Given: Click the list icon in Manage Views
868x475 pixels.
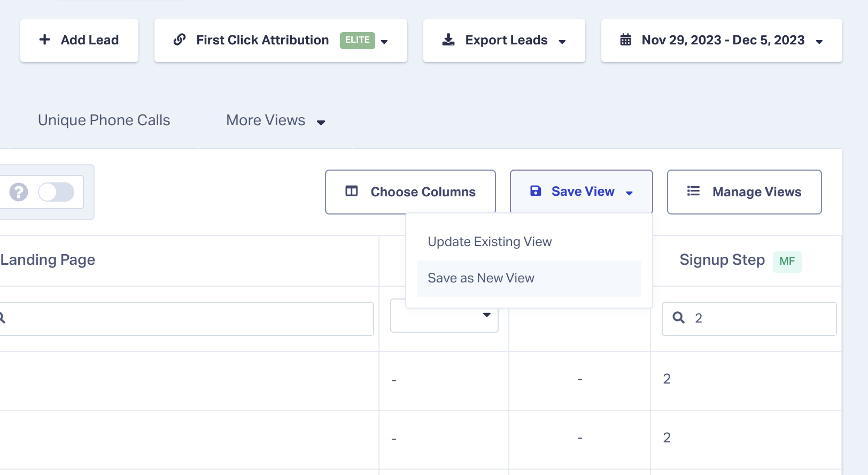Looking at the screenshot, I should pos(693,191).
